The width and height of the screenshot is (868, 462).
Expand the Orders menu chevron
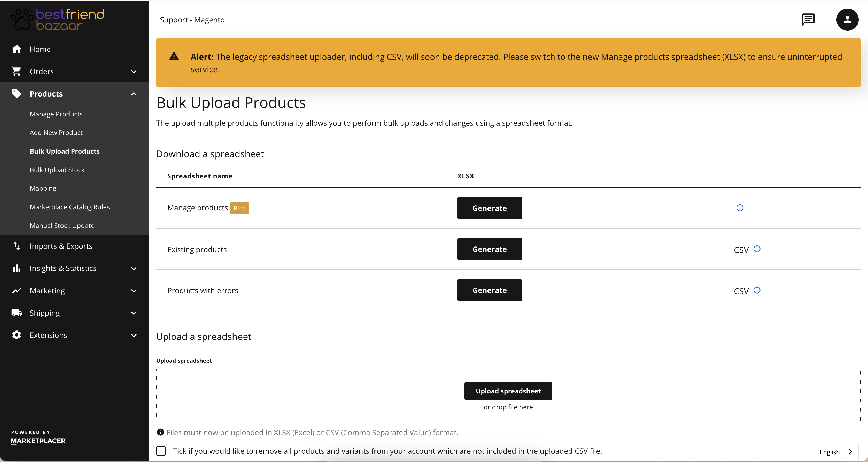click(134, 72)
